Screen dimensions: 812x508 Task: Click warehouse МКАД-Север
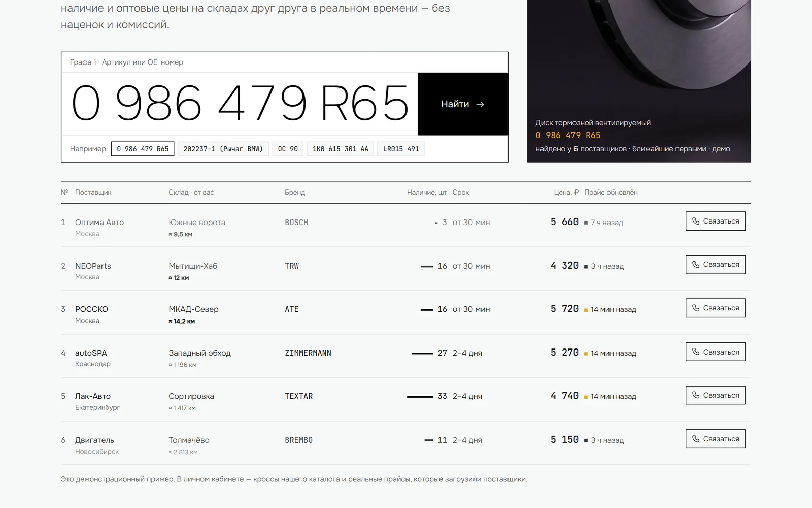pyautogui.click(x=193, y=309)
